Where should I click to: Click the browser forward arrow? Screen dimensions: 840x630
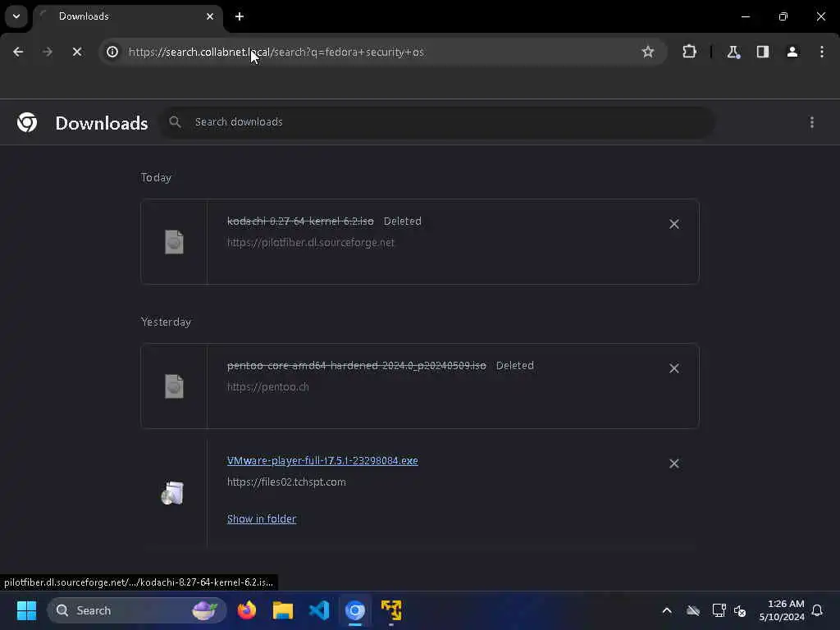48,52
